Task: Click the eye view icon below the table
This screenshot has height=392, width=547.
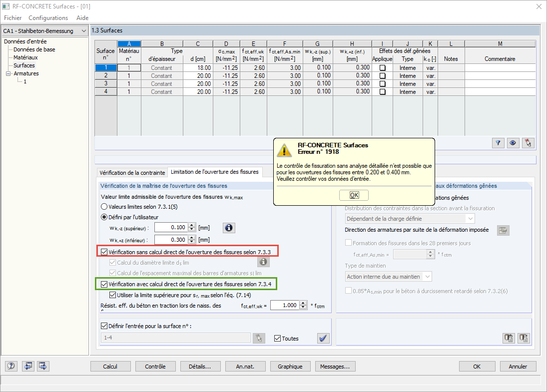Action: coord(513,143)
